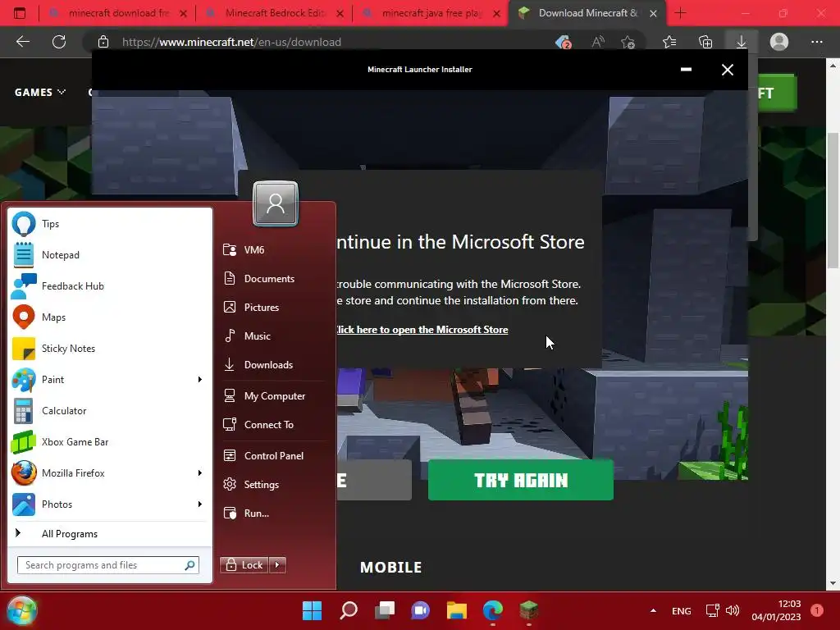
Task: Expand power options arrow next to Lock
Action: 277,565
